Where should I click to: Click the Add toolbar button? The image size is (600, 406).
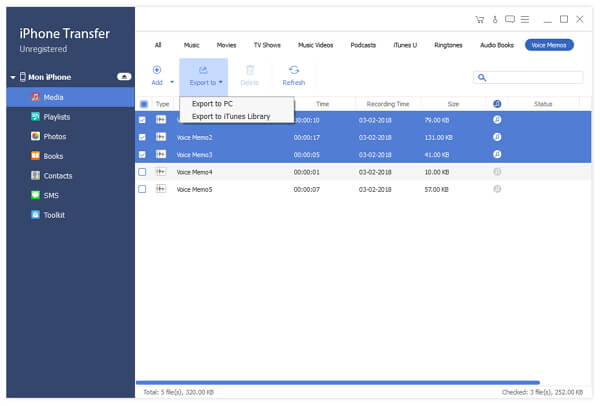[157, 75]
